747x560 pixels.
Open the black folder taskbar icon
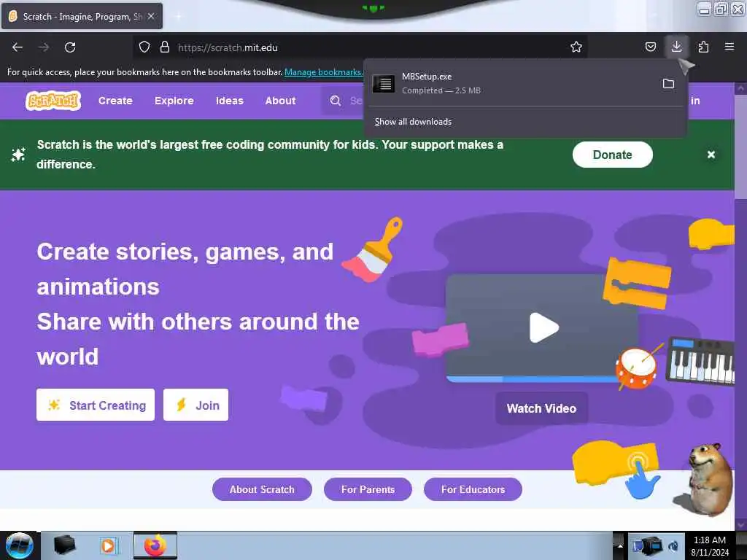coord(64,545)
